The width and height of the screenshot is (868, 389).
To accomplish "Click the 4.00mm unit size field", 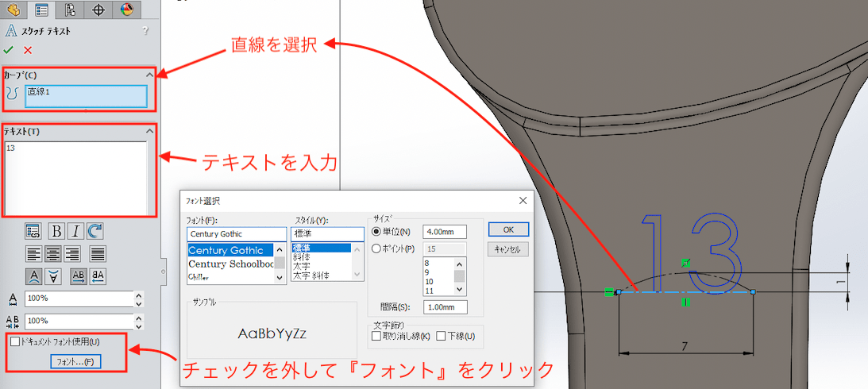I will click(445, 231).
